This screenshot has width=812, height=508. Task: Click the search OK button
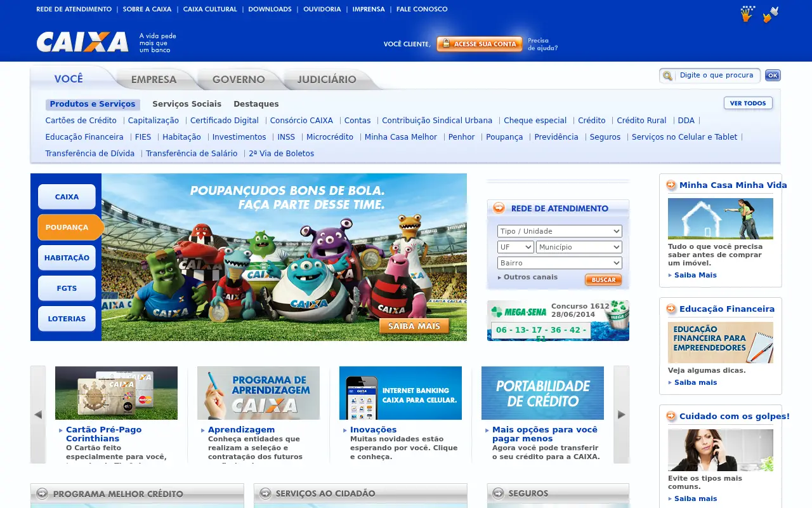click(773, 76)
